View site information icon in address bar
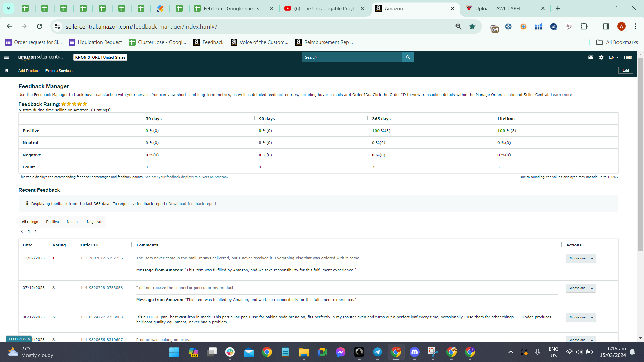This screenshot has height=362, width=644. point(57,26)
